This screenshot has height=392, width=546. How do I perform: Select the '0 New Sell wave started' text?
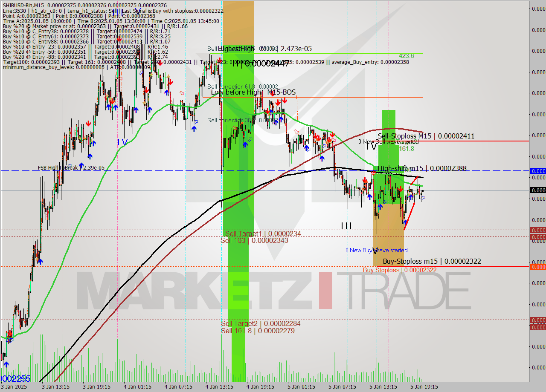[x=388, y=142]
